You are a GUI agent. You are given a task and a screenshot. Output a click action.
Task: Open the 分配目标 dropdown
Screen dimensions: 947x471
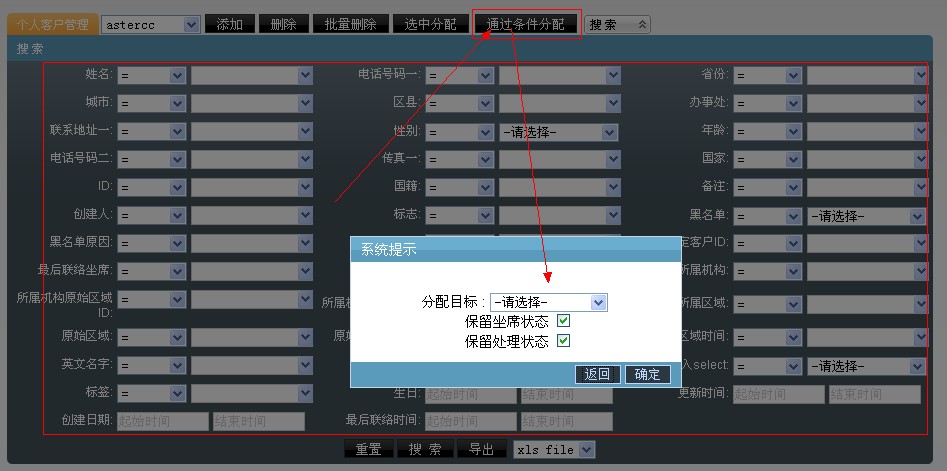tap(548, 302)
